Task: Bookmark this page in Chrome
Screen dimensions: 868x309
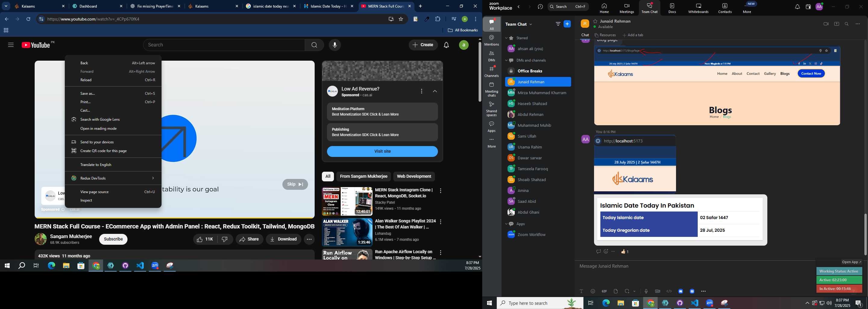Action: pyautogui.click(x=401, y=19)
